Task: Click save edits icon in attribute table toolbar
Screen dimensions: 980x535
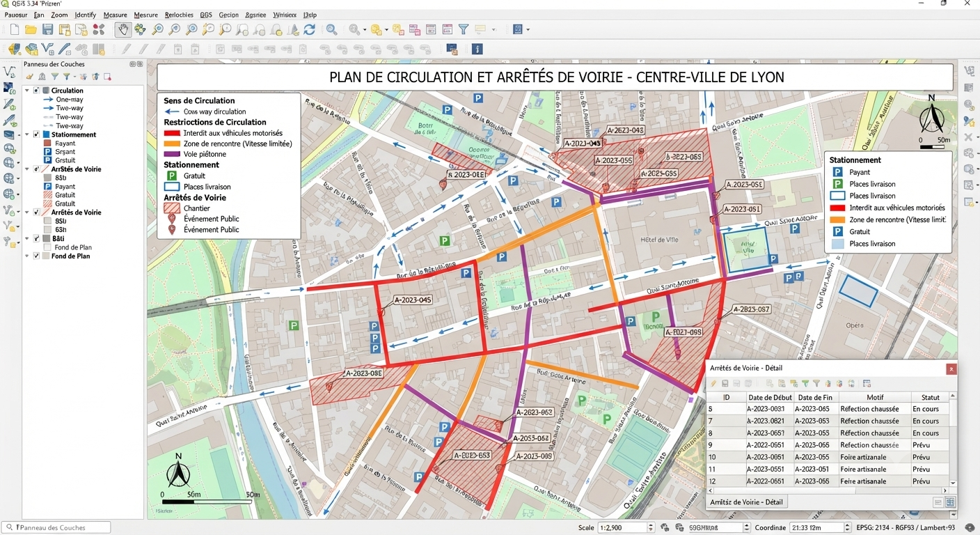Action: (725, 384)
